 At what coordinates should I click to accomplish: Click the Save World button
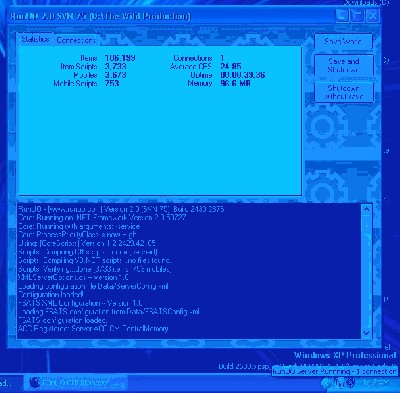coord(343,42)
